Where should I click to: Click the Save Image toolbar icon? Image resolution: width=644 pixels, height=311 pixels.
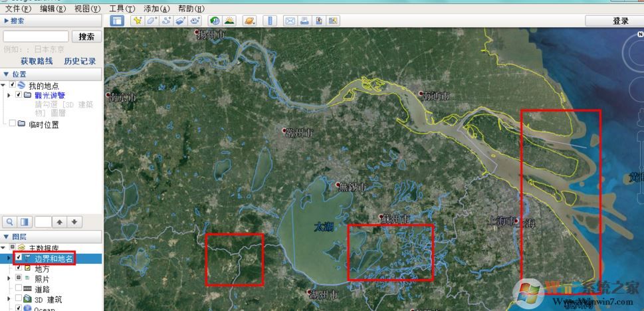pyautogui.click(x=319, y=21)
